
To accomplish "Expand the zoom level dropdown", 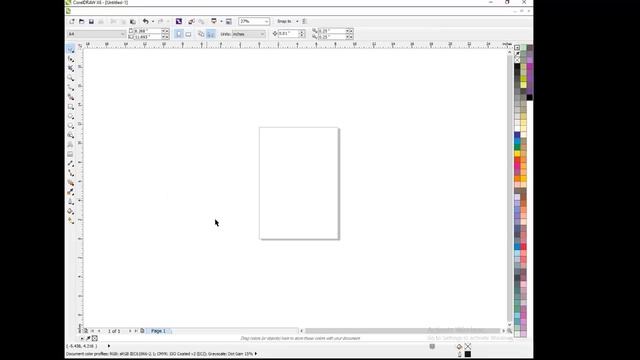I will click(267, 21).
